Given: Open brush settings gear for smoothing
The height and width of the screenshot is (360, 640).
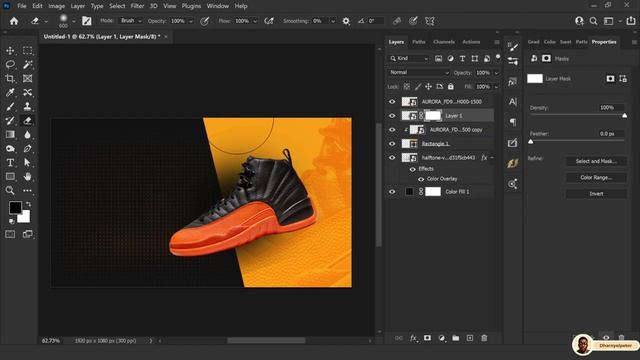Looking at the screenshot, I should pos(346,21).
